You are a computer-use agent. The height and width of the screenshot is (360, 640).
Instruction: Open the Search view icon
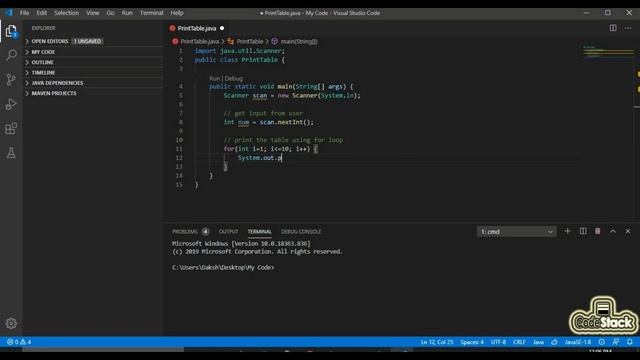click(x=11, y=55)
